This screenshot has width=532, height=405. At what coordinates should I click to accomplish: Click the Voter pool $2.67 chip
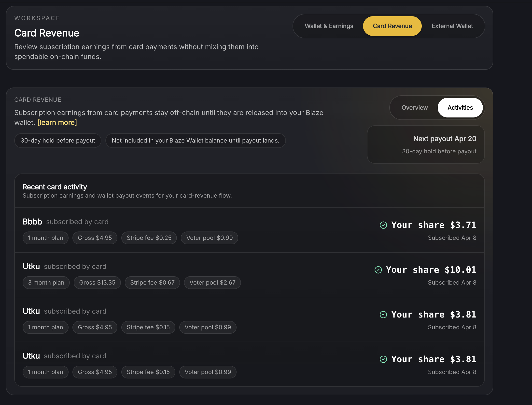(212, 283)
